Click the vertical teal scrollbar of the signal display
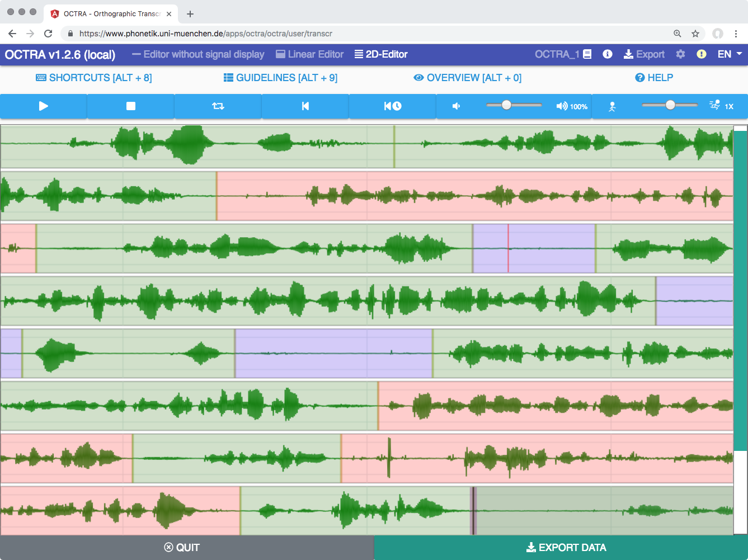 click(x=740, y=291)
